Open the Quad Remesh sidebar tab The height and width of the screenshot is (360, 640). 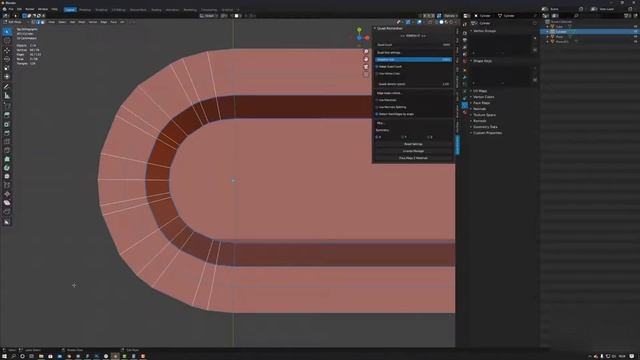click(458, 145)
